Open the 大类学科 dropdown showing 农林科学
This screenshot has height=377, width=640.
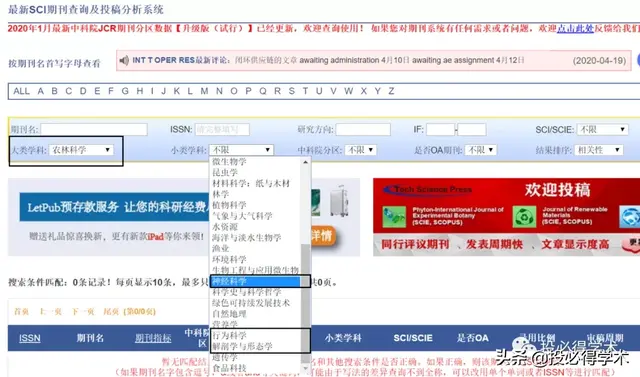click(81, 150)
